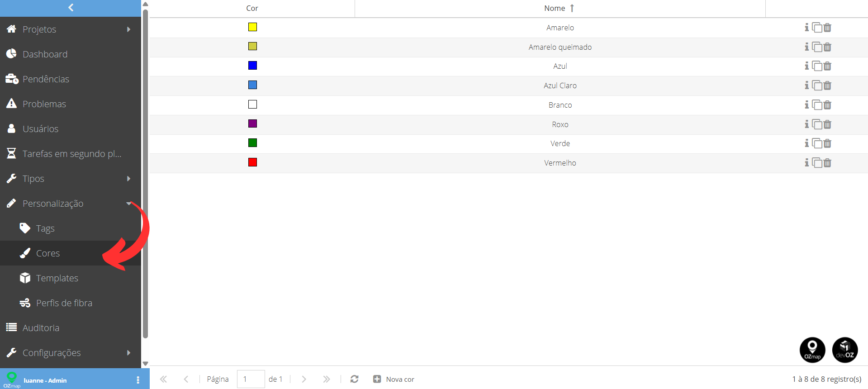Click the Cor column header
The height and width of the screenshot is (389, 868).
click(x=252, y=8)
